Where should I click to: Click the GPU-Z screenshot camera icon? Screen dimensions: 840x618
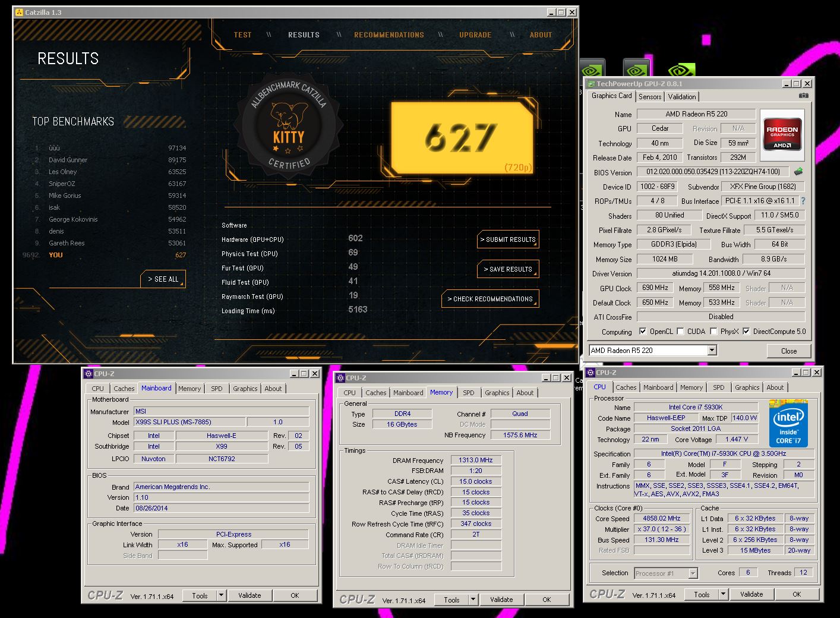(x=803, y=95)
